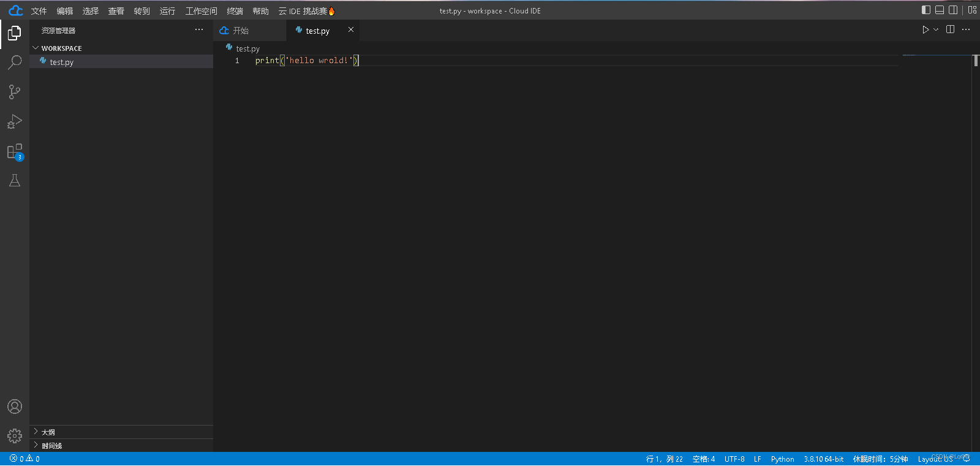Open the 查看 menu
The height and width of the screenshot is (466, 980).
click(x=116, y=11)
